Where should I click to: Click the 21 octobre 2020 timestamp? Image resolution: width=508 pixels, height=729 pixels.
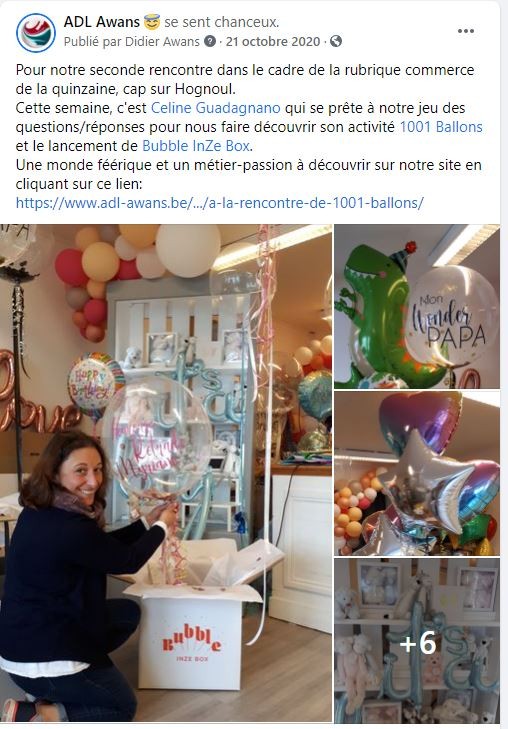[273, 41]
